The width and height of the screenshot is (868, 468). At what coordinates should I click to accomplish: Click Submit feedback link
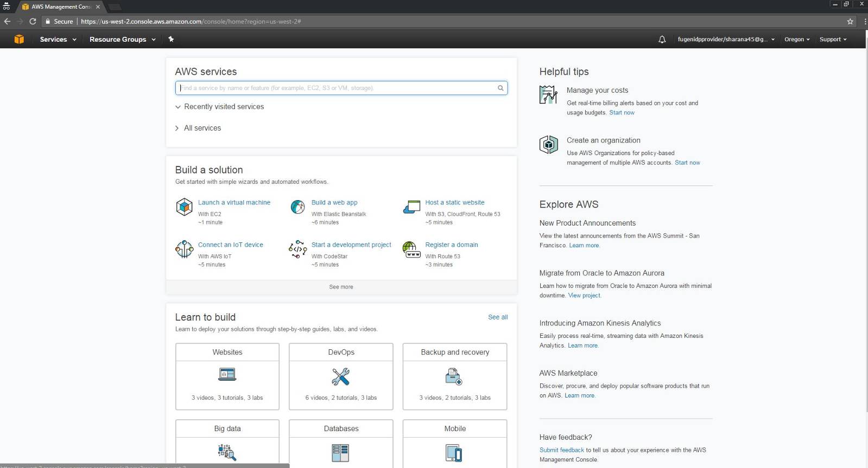562,450
